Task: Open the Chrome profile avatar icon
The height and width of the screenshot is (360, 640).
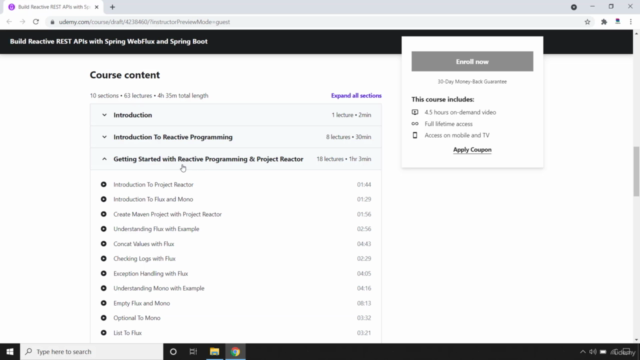Action: click(x=618, y=22)
